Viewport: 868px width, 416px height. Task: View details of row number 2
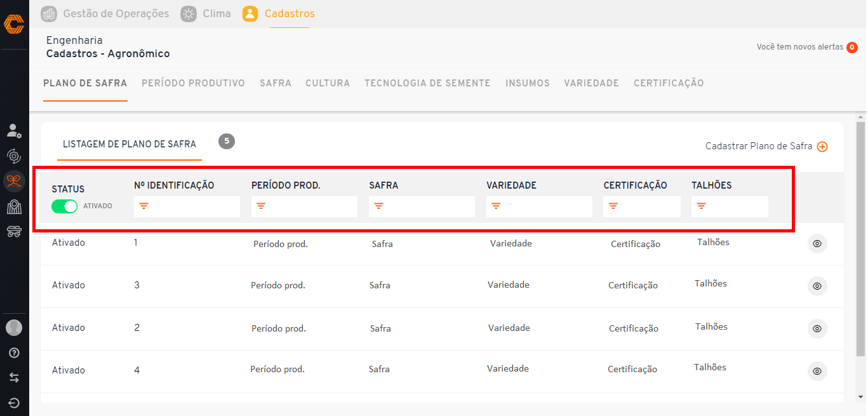[x=817, y=328]
